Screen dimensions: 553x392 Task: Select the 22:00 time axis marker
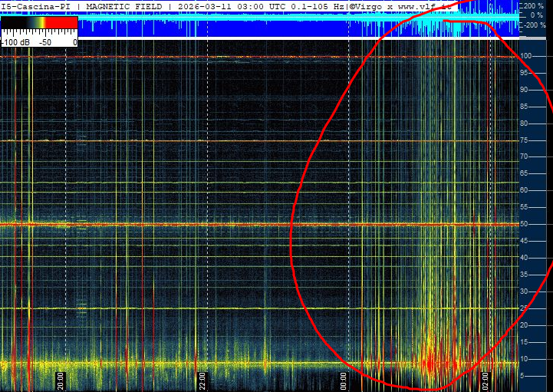[202, 380]
